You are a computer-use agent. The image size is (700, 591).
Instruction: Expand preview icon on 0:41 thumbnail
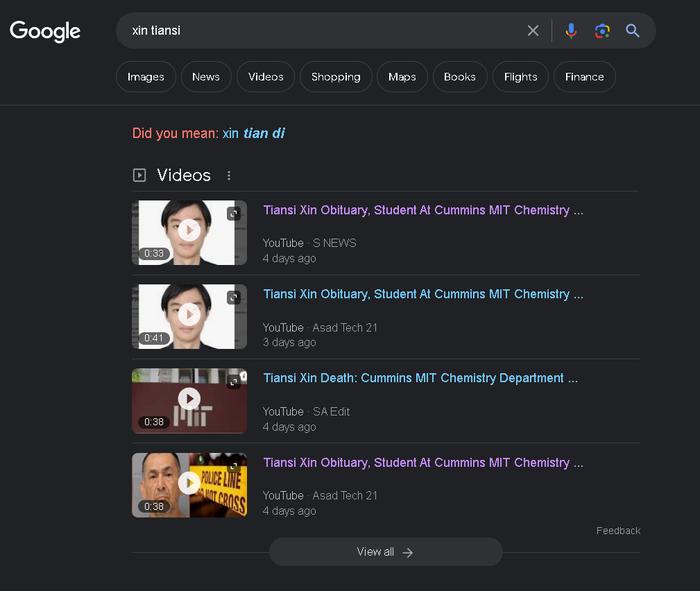point(234,298)
